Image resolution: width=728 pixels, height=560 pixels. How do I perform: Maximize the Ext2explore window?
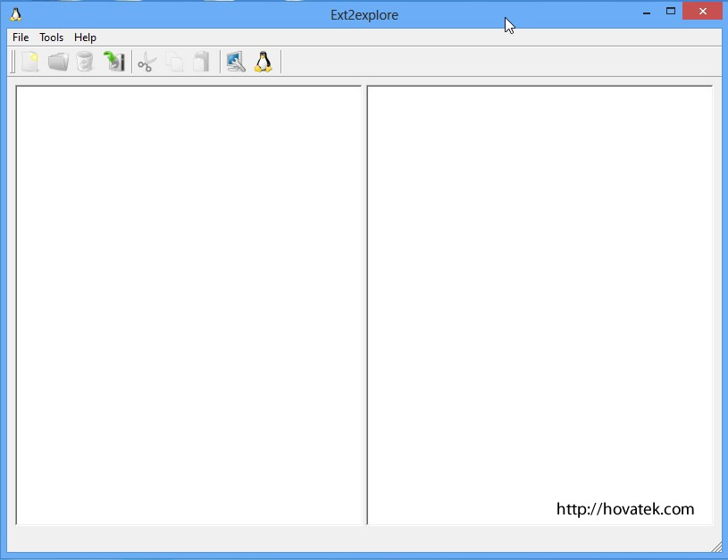[671, 12]
